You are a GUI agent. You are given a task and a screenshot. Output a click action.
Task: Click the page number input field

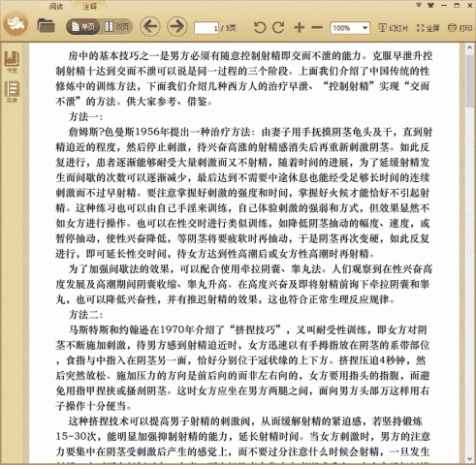click(x=206, y=28)
